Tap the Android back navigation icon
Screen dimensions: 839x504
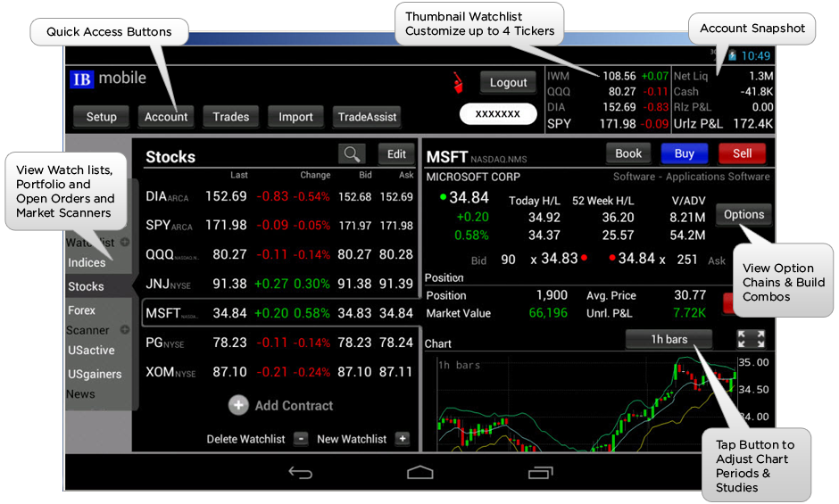[x=300, y=473]
